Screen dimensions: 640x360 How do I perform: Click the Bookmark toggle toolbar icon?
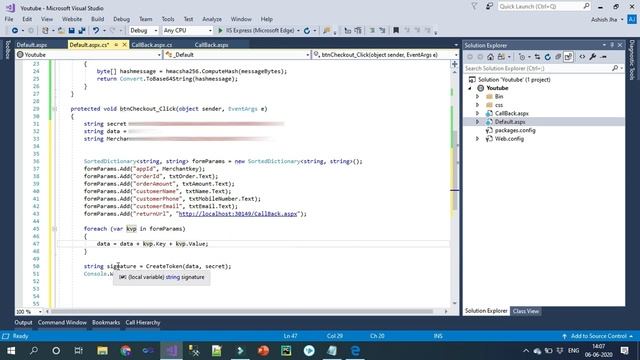coord(396,30)
